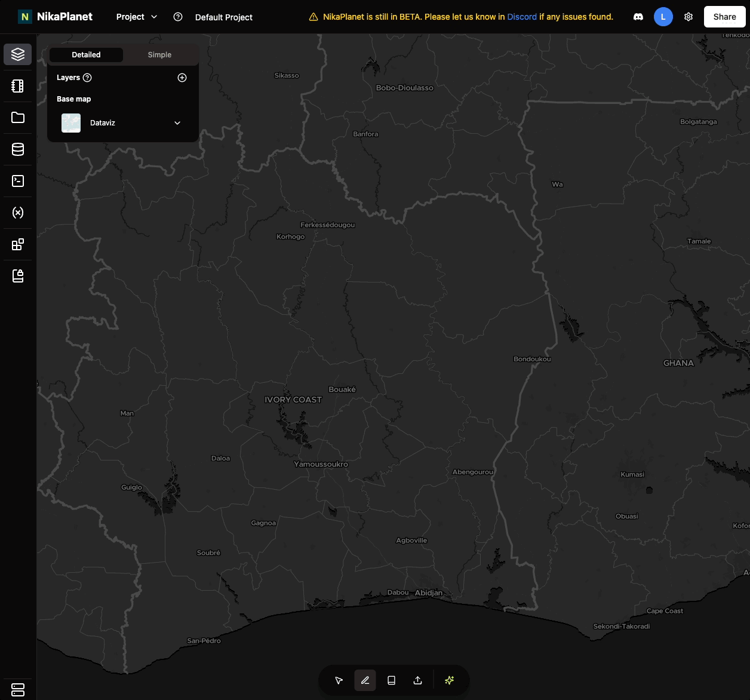Open the terminal console sidebar icon
Viewport: 750px width, 700px height.
pos(18,181)
